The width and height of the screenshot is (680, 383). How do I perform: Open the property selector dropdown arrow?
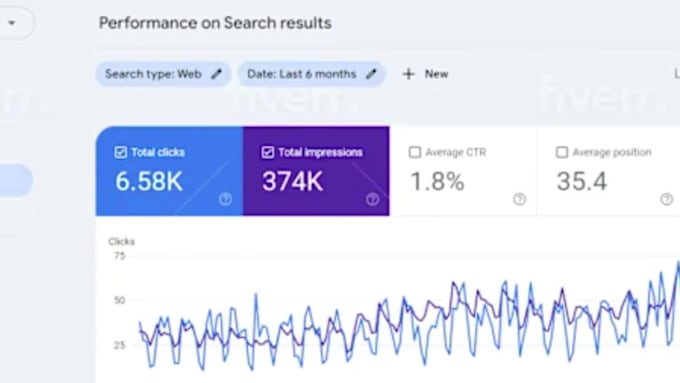pos(12,23)
